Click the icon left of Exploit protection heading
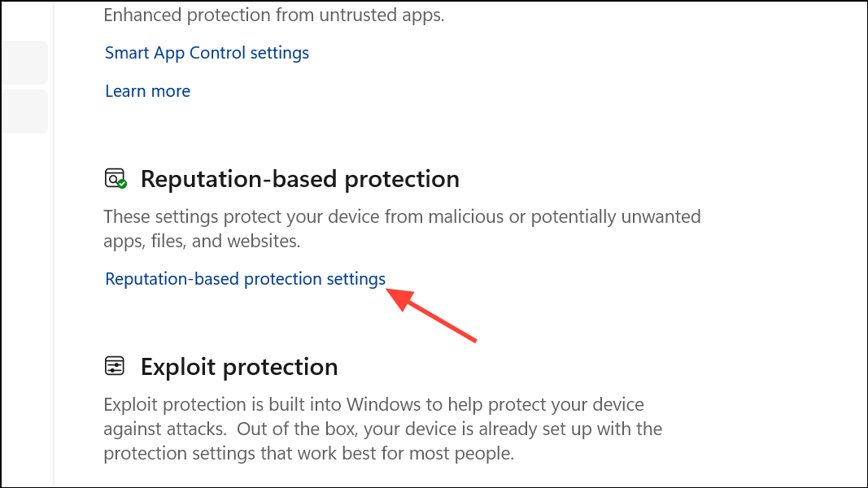 click(115, 366)
